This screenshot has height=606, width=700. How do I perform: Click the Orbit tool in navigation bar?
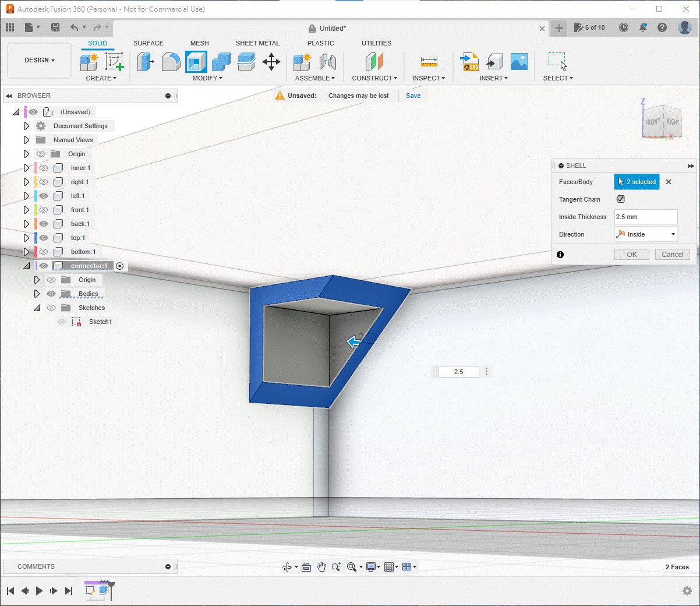pyautogui.click(x=287, y=567)
